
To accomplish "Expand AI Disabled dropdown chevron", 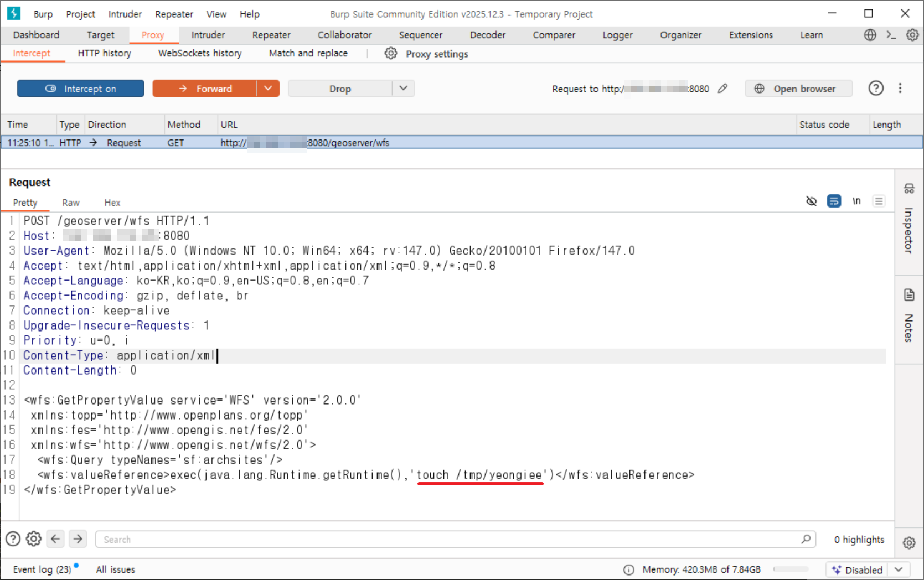I will click(899, 569).
